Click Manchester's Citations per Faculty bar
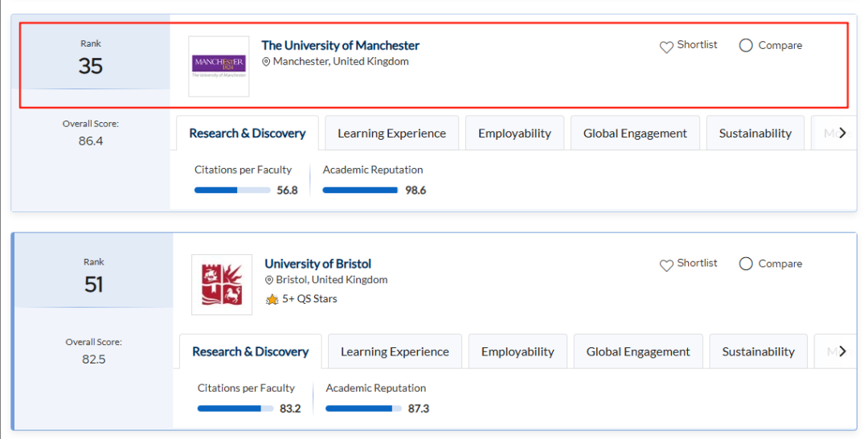868x439 pixels. [232, 190]
